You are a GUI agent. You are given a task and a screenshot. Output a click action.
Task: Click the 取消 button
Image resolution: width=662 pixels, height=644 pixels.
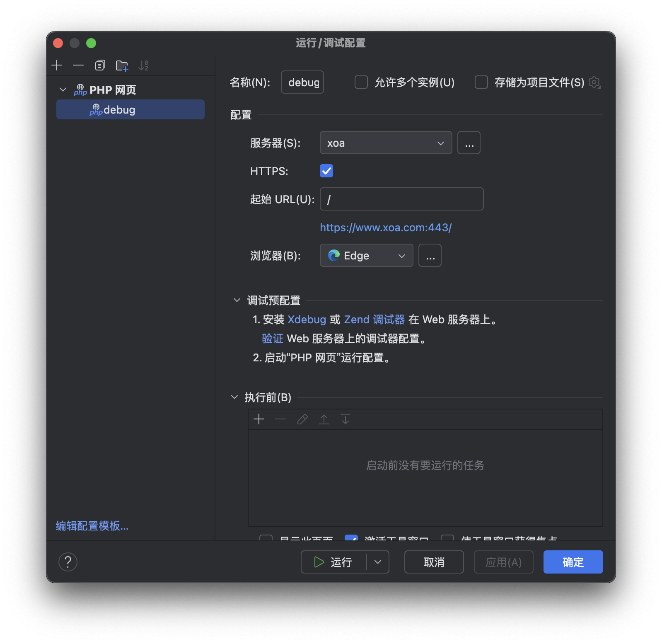coord(434,562)
